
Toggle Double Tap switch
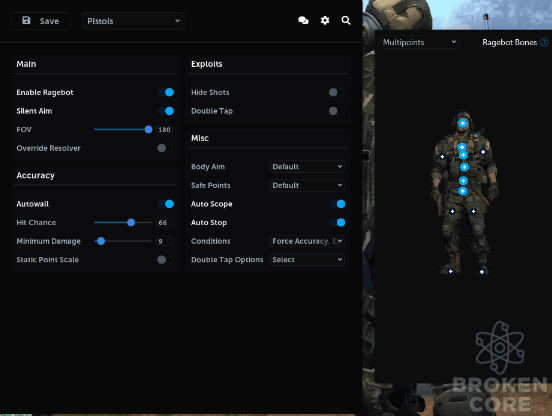337,111
